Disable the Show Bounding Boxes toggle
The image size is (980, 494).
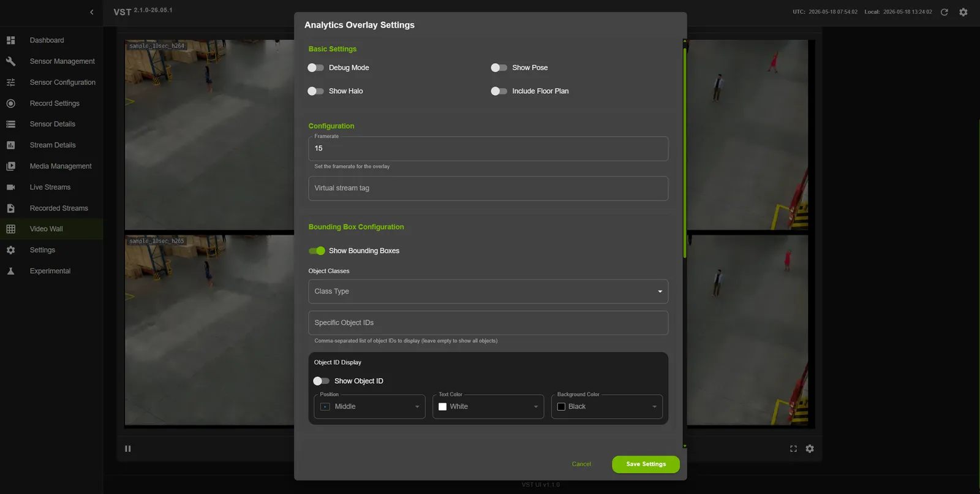(317, 251)
